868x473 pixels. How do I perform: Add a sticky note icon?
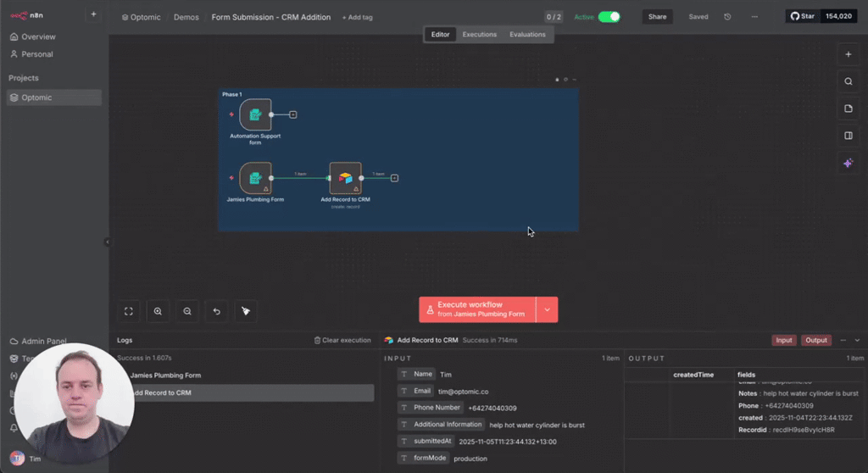tap(848, 109)
